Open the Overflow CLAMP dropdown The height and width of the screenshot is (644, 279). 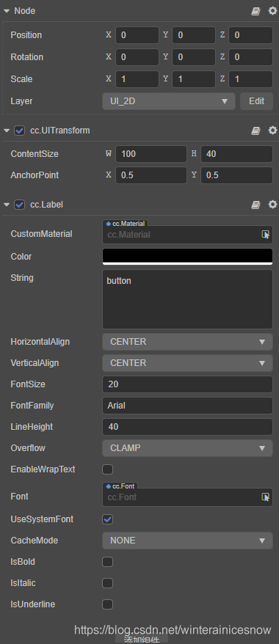[x=187, y=448]
